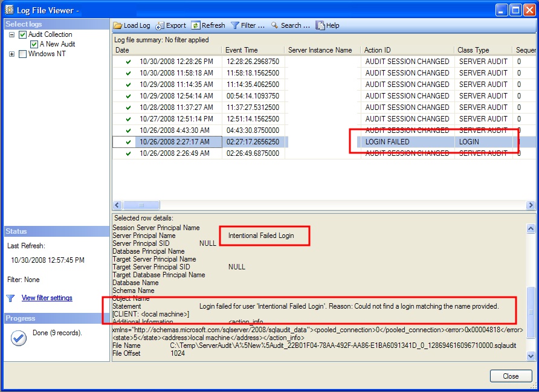Click the log grid scroll left arrow
The image size is (539, 392).
[117, 205]
